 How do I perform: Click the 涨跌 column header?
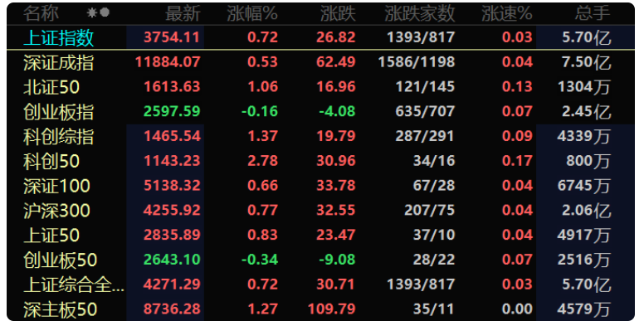338,14
